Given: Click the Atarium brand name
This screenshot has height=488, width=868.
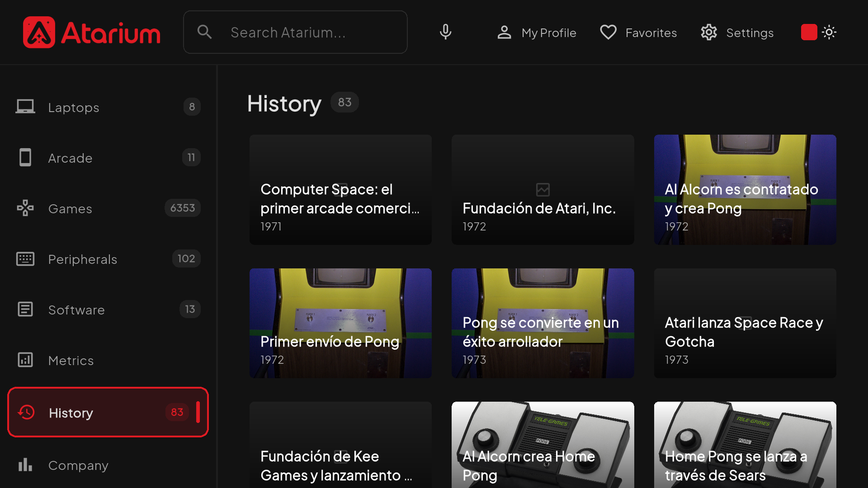Looking at the screenshot, I should (111, 33).
